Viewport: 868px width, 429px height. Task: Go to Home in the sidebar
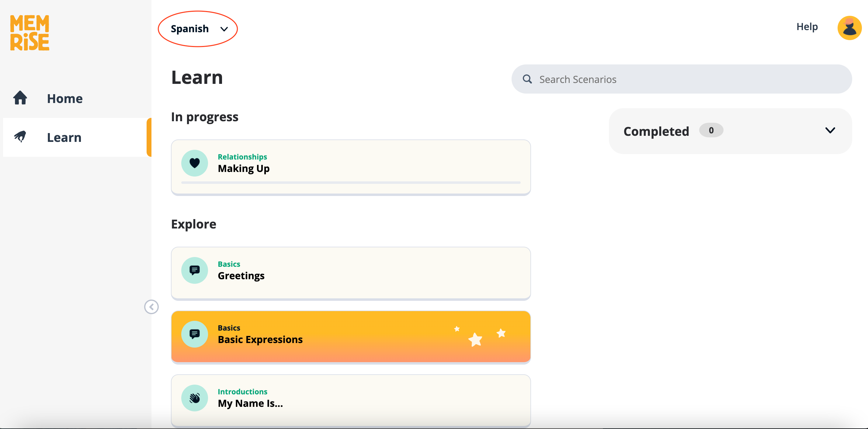pos(65,99)
